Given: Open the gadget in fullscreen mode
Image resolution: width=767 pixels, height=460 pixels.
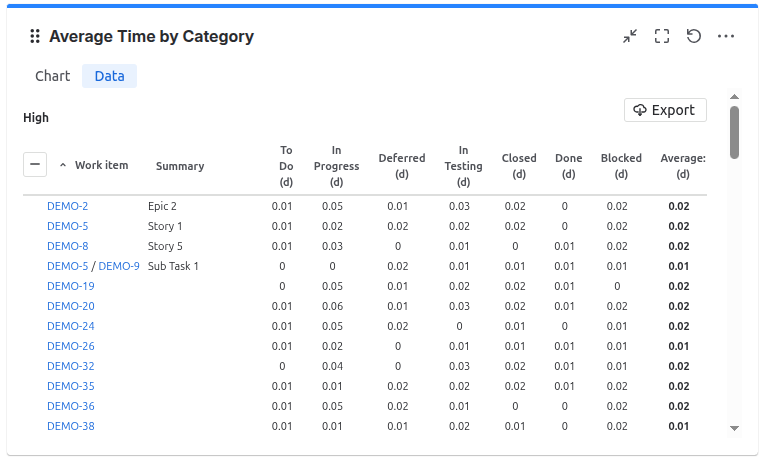Looking at the screenshot, I should tap(662, 36).
